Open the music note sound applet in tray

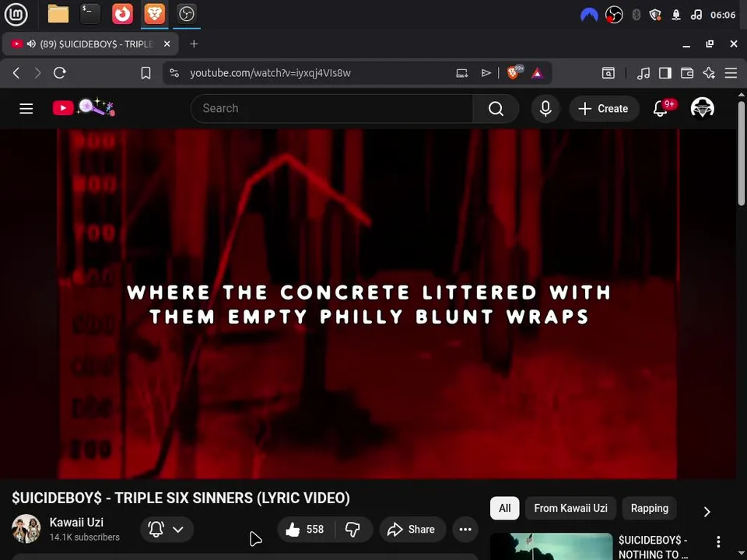click(x=696, y=15)
